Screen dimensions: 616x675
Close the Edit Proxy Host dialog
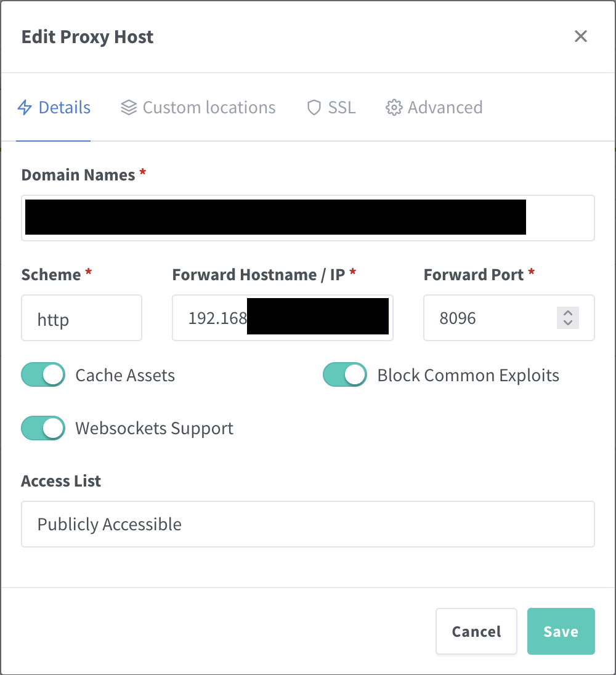pos(580,36)
